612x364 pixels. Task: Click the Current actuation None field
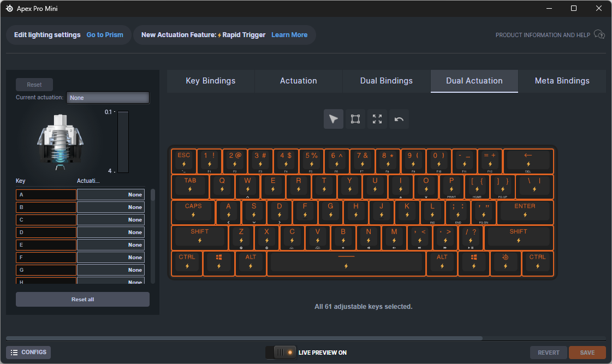click(x=108, y=98)
